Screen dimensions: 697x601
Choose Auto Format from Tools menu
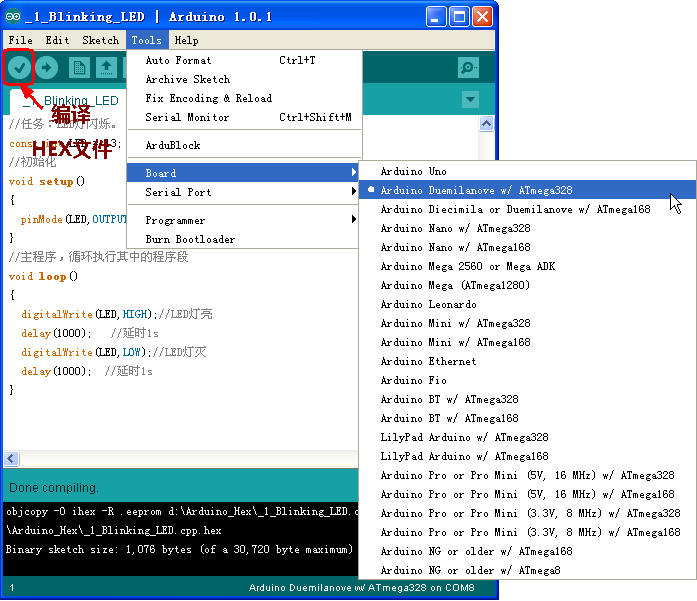(x=244, y=60)
